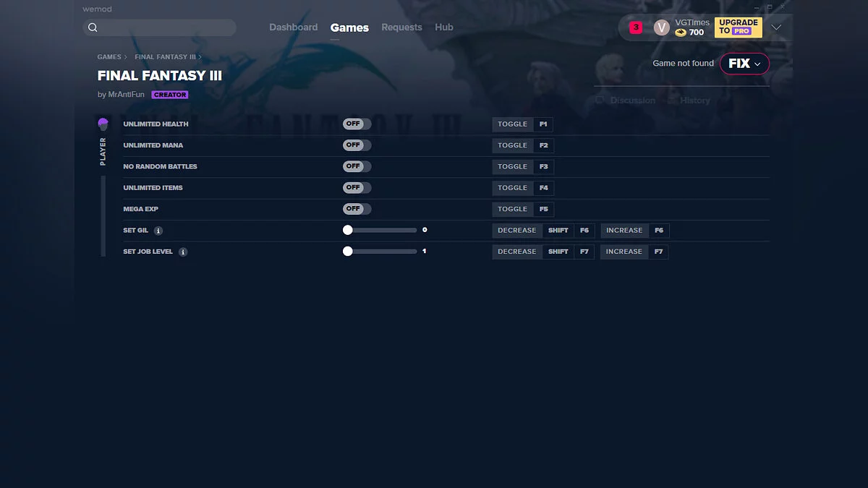Open the FIX button dropdown

[744, 64]
